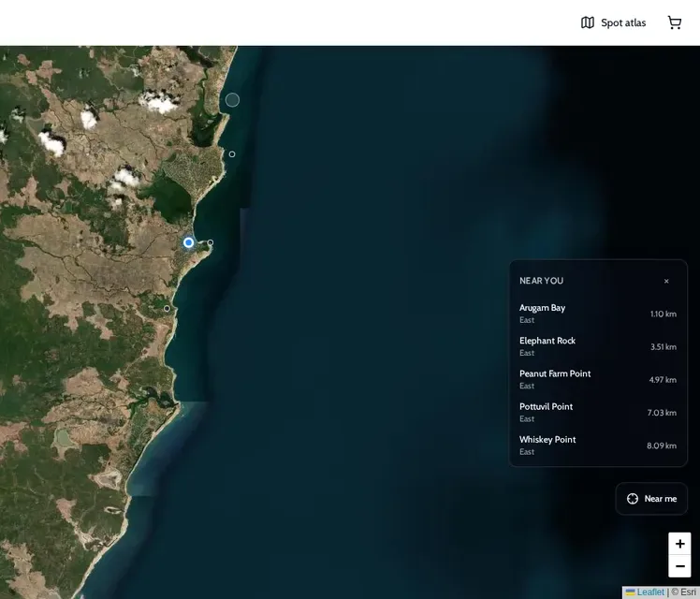
Task: Zoom in on the map
Action: pyautogui.click(x=679, y=544)
